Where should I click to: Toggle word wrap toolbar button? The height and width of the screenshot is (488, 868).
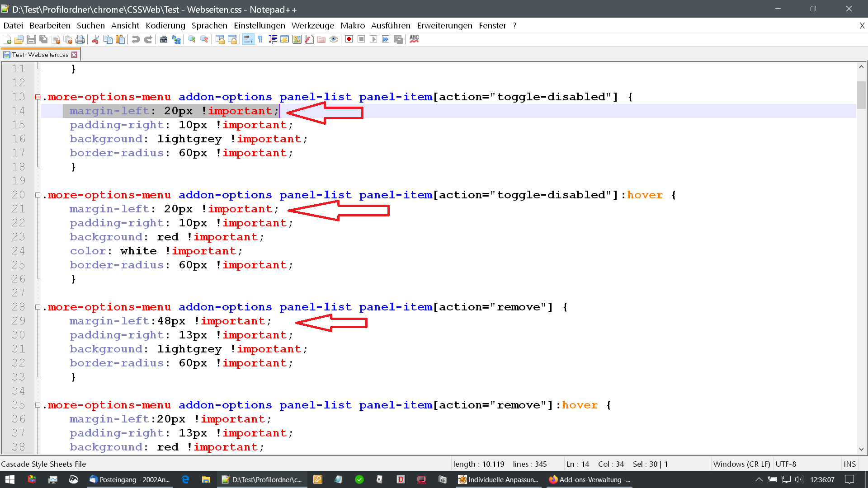pyautogui.click(x=248, y=39)
